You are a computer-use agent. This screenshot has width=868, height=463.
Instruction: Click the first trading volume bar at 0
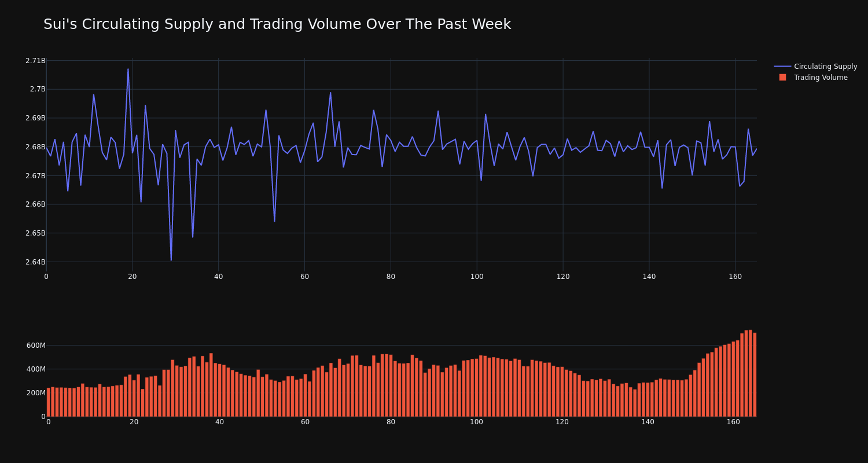(x=49, y=402)
